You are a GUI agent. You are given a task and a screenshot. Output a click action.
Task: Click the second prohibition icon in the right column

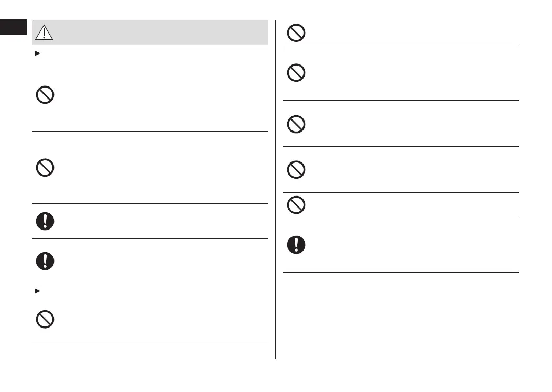[x=296, y=73]
